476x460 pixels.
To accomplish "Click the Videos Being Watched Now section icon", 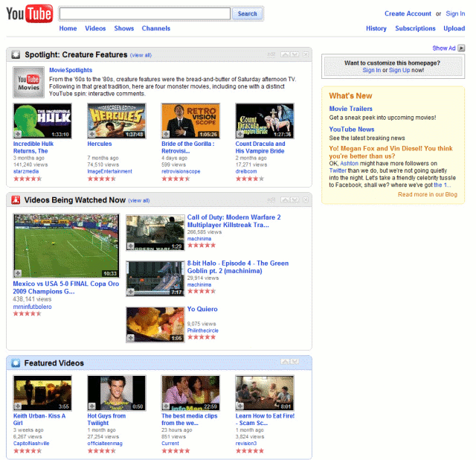I will click(x=16, y=200).
